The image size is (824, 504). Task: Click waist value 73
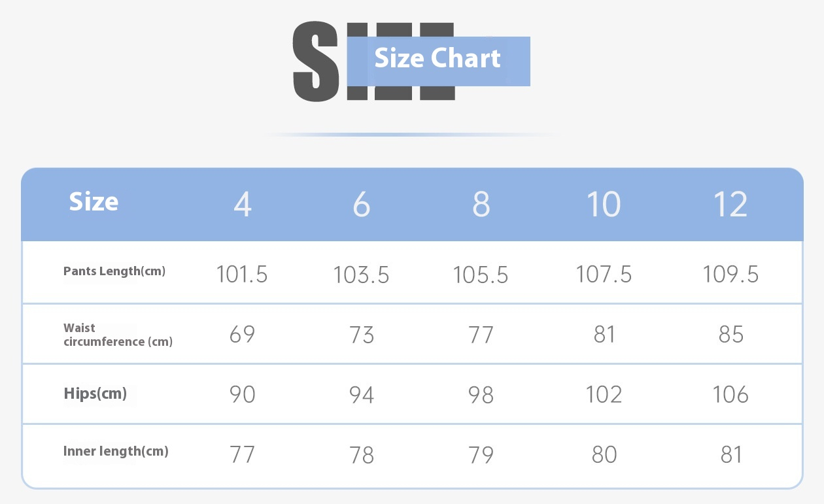[362, 335]
